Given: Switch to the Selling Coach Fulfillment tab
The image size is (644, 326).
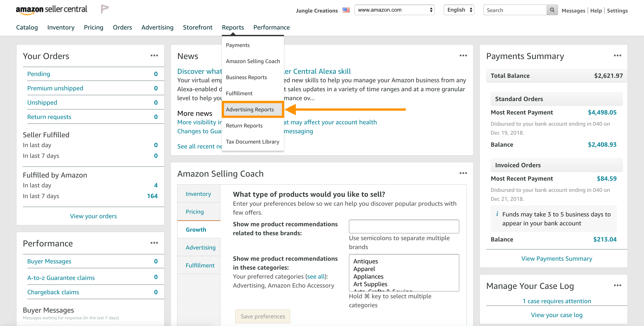Looking at the screenshot, I should [199, 265].
